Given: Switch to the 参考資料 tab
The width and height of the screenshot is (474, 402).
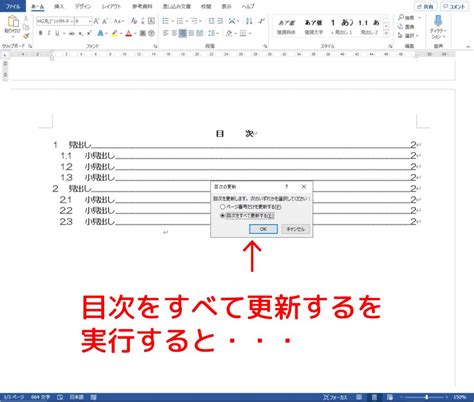Looking at the screenshot, I should point(142,6).
